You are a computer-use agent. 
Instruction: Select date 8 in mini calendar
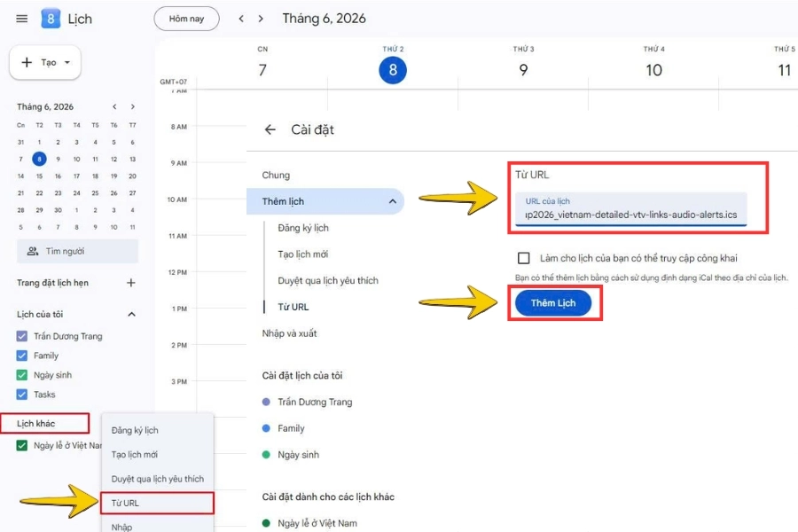point(39,159)
